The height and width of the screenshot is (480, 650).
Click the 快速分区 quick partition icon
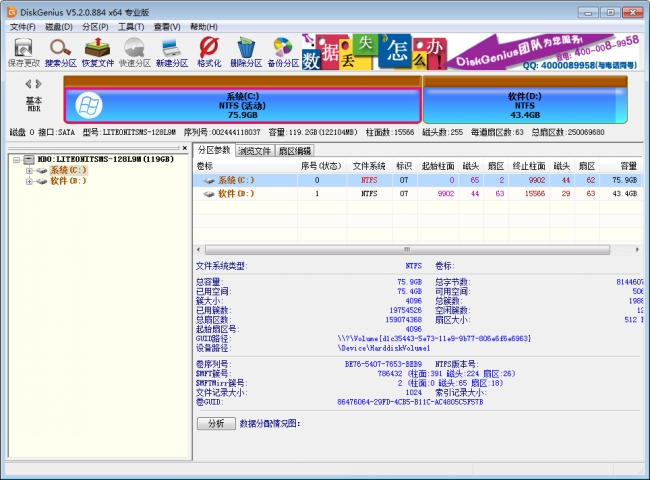[x=134, y=52]
